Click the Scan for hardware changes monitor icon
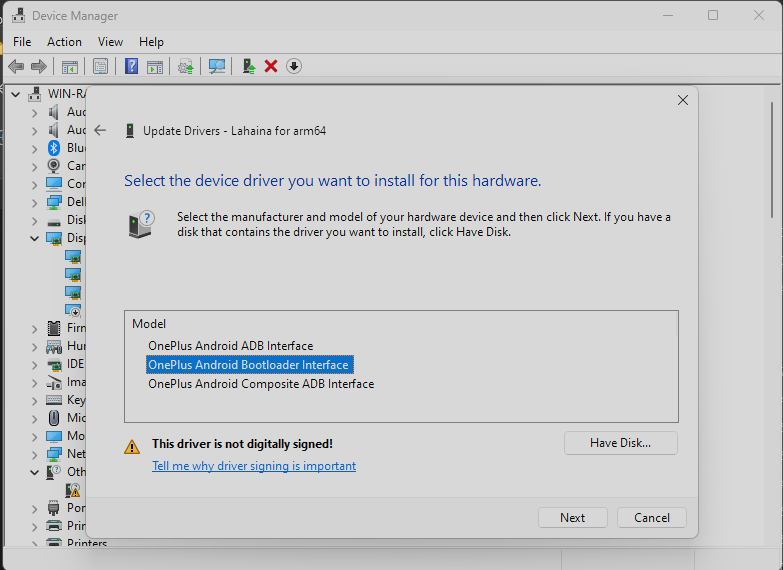The image size is (783, 570). [x=217, y=66]
